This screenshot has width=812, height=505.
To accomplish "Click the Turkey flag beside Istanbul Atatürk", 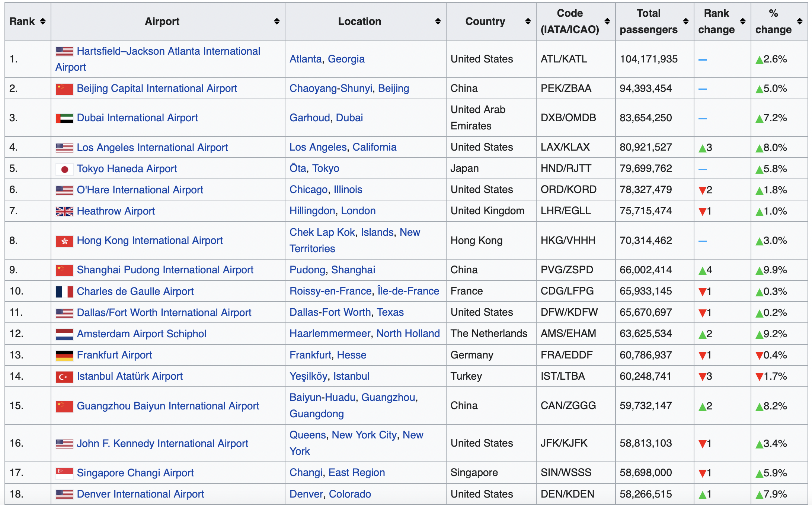I will [x=64, y=377].
